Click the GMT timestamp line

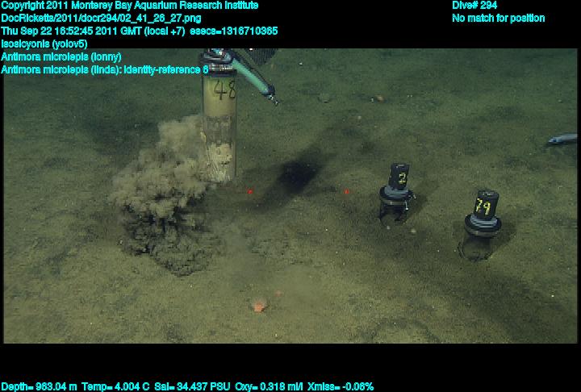tap(139, 31)
